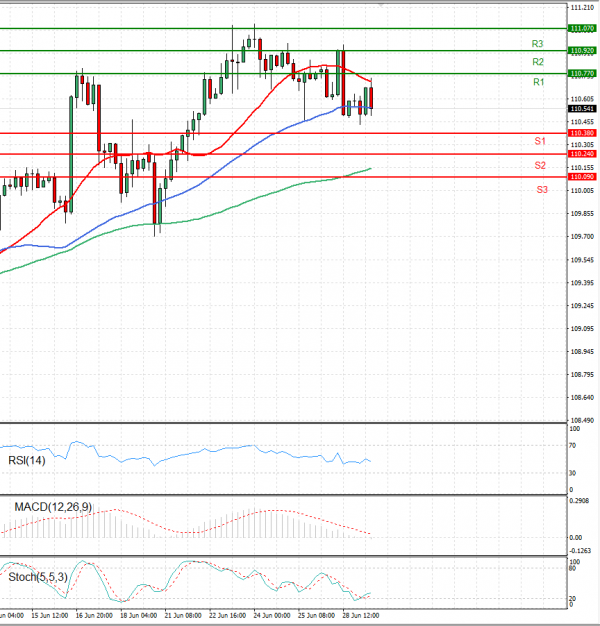Select the green 111.070 price tag

click(x=582, y=28)
